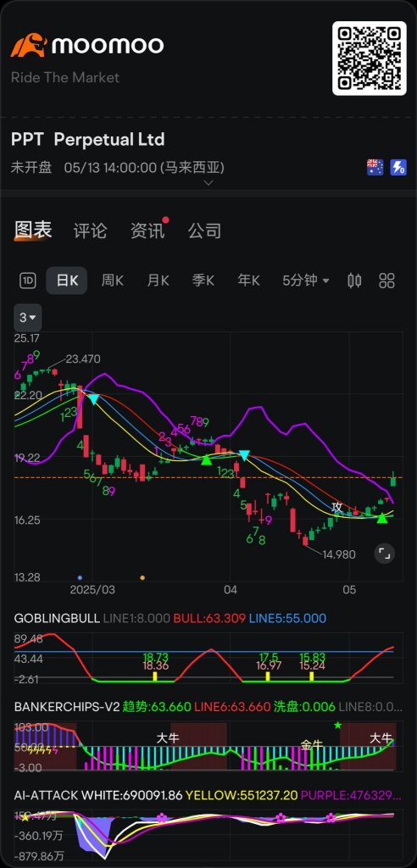This screenshot has width=417, height=868.
Task: Tap the 18.73 label in GOBLINGBULL panel
Action: [156, 657]
